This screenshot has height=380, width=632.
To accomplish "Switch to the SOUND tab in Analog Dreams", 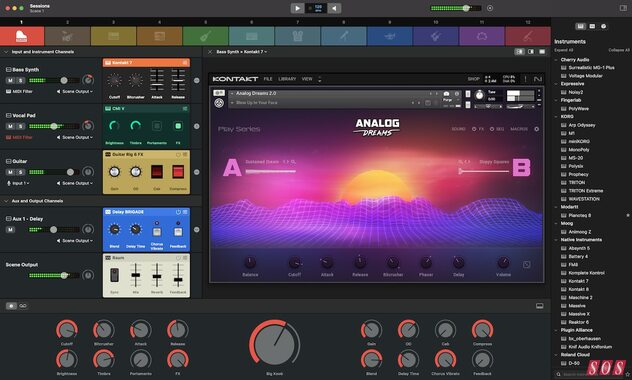I will point(458,129).
